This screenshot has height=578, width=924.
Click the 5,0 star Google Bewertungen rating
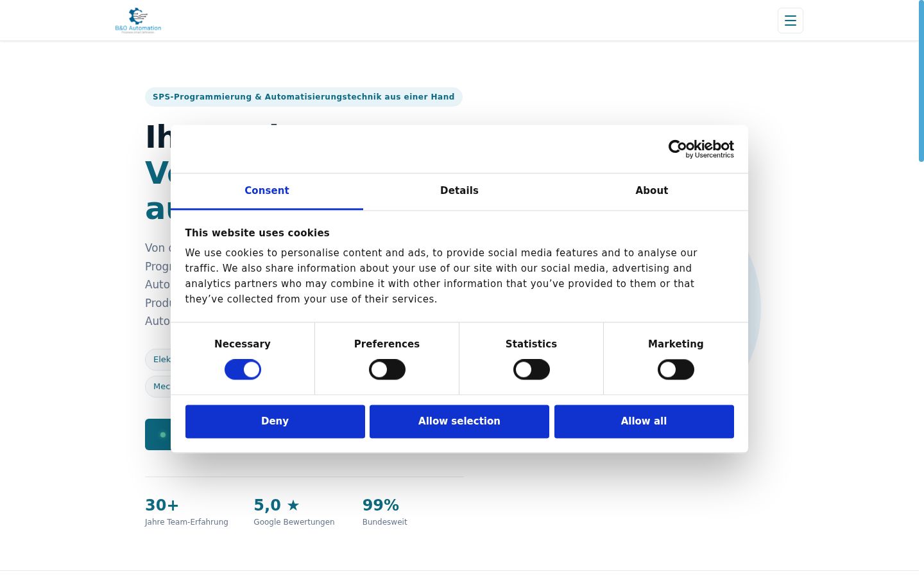tap(294, 512)
